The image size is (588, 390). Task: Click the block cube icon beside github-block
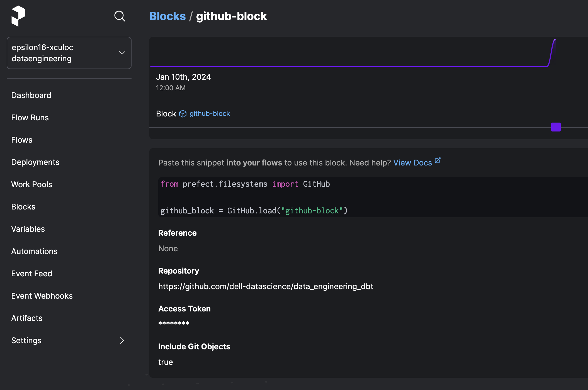(x=183, y=114)
